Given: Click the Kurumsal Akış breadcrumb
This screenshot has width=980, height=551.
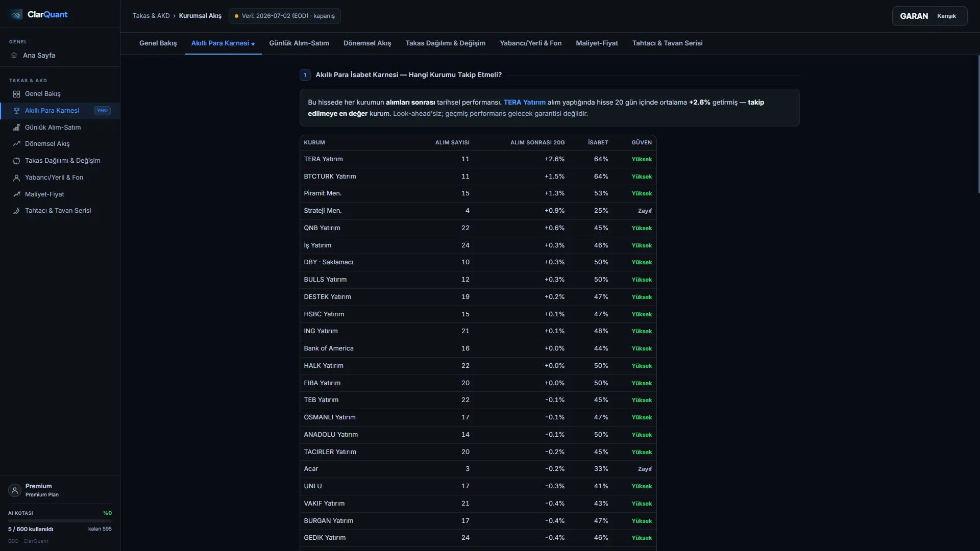Looking at the screenshot, I should coord(200,16).
